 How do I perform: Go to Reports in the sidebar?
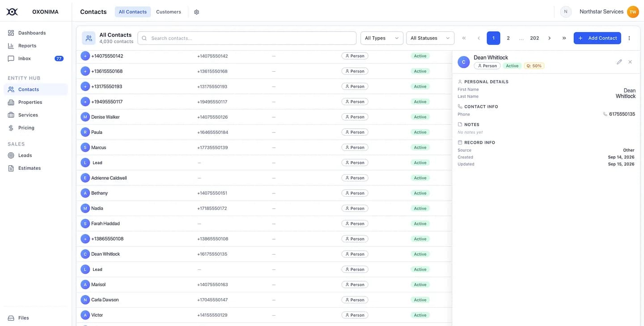(36, 46)
